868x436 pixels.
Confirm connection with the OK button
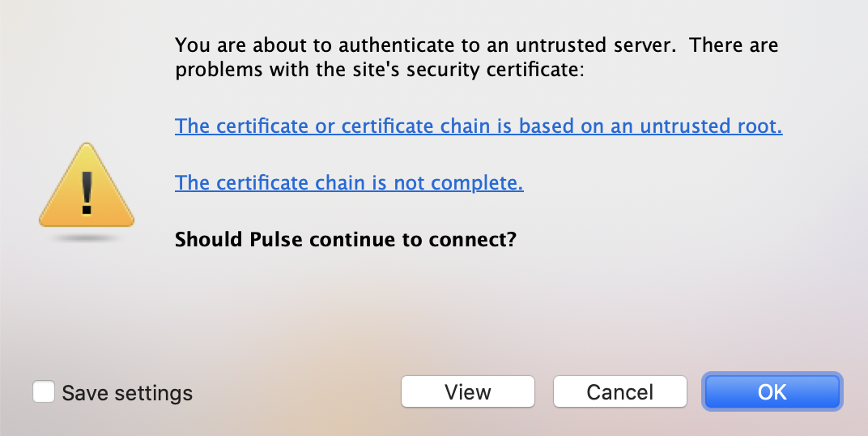click(772, 392)
